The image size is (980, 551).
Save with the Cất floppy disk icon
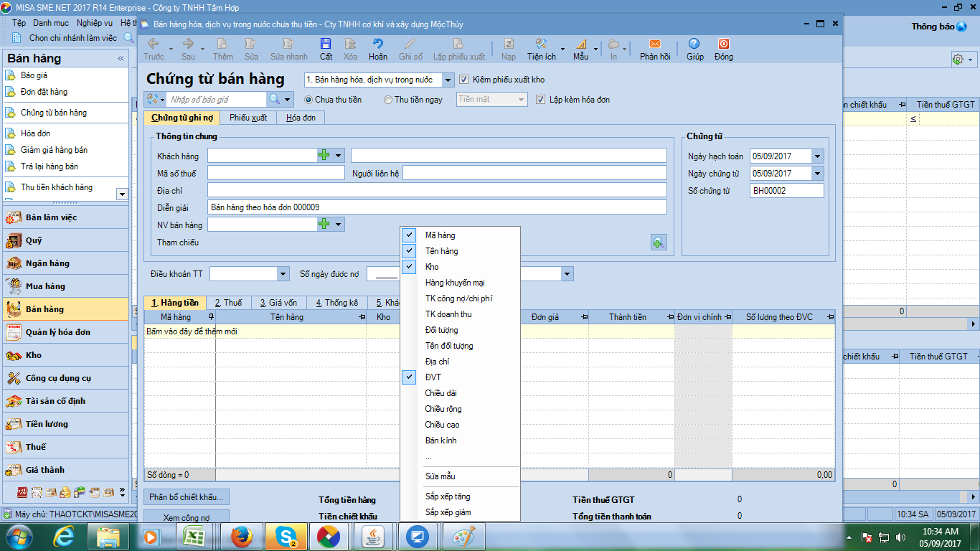coord(326,44)
